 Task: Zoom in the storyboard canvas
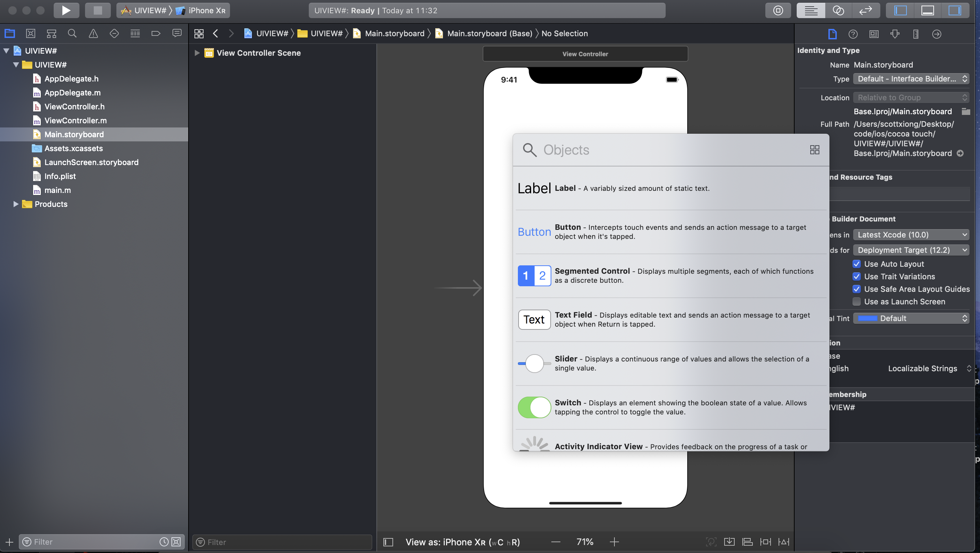click(614, 542)
